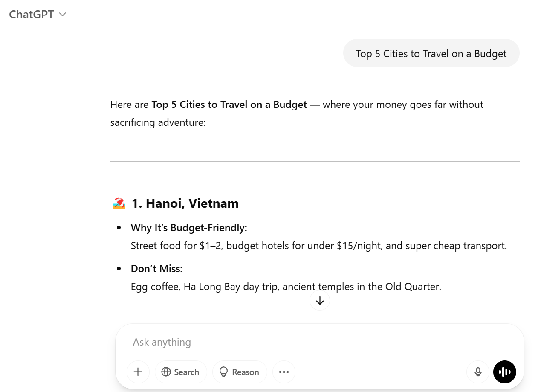Click the Egg coffee, Ha Long Bay line
The image size is (541, 392).
[286, 287]
